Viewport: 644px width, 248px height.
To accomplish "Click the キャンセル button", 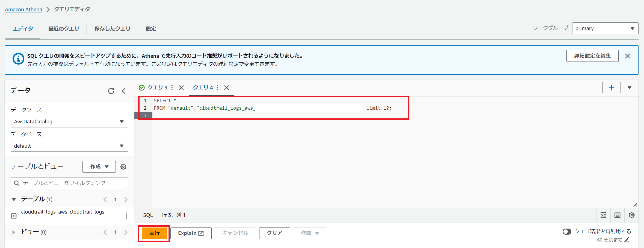I will (x=235, y=233).
